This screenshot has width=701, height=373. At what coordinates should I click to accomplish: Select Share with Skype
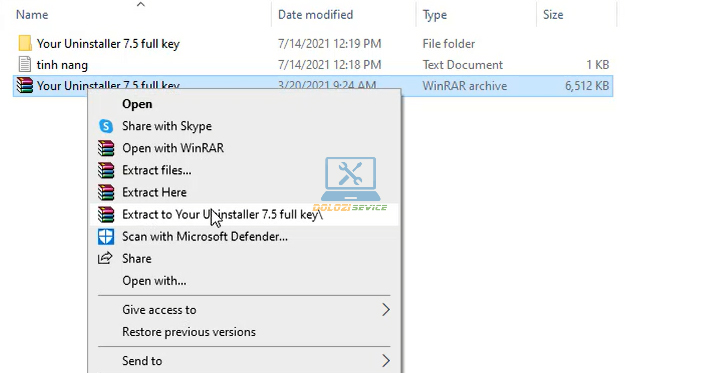(x=167, y=126)
